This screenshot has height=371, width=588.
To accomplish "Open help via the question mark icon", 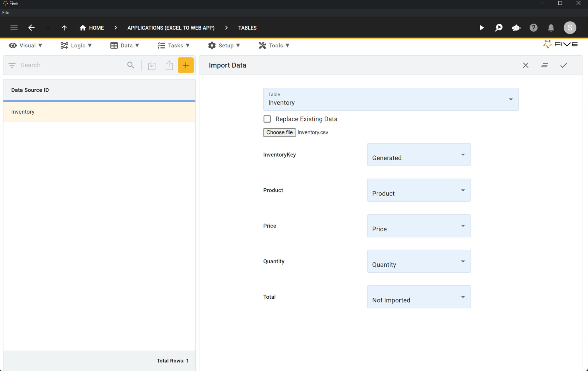I will pyautogui.click(x=533, y=28).
